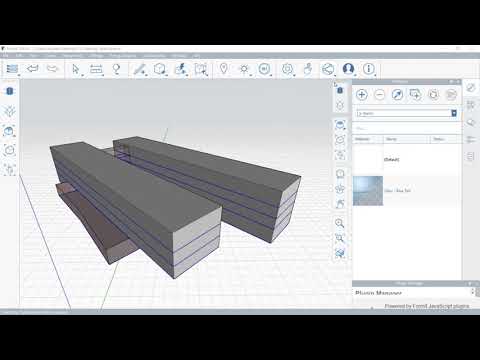
Task: Click the walking figure icon in navigation bar
Action: pyautogui.click(x=340, y=203)
